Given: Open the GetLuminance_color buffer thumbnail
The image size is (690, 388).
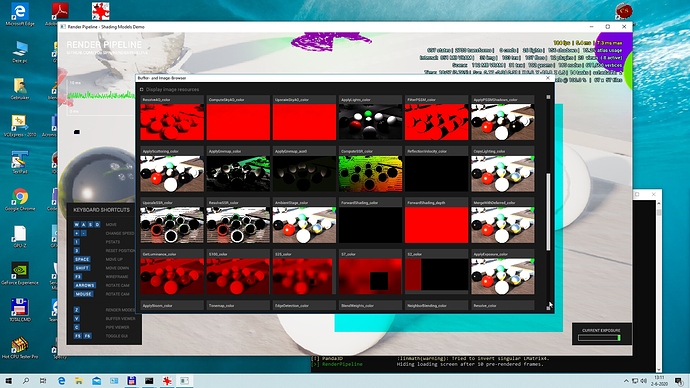Looking at the screenshot, I should tap(172, 276).
